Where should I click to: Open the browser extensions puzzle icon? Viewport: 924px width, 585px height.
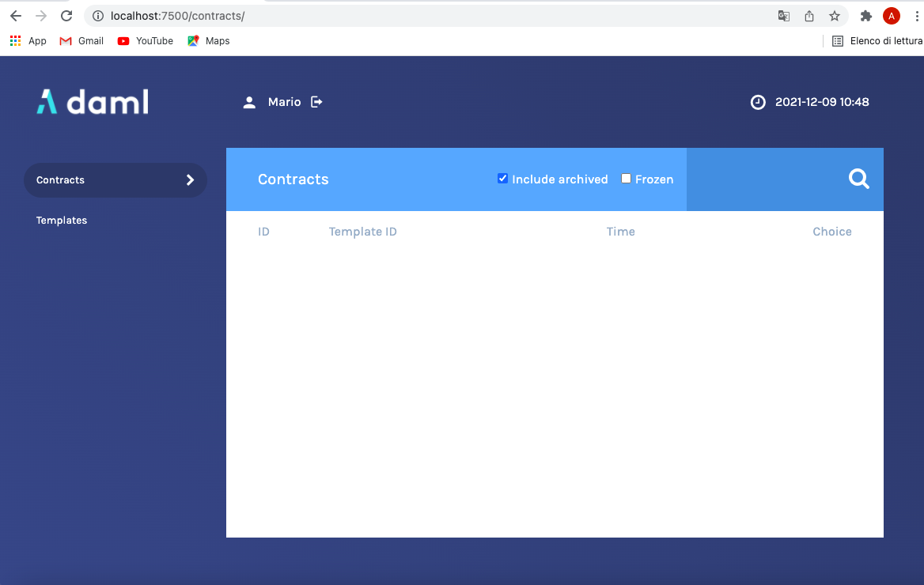[865, 16]
